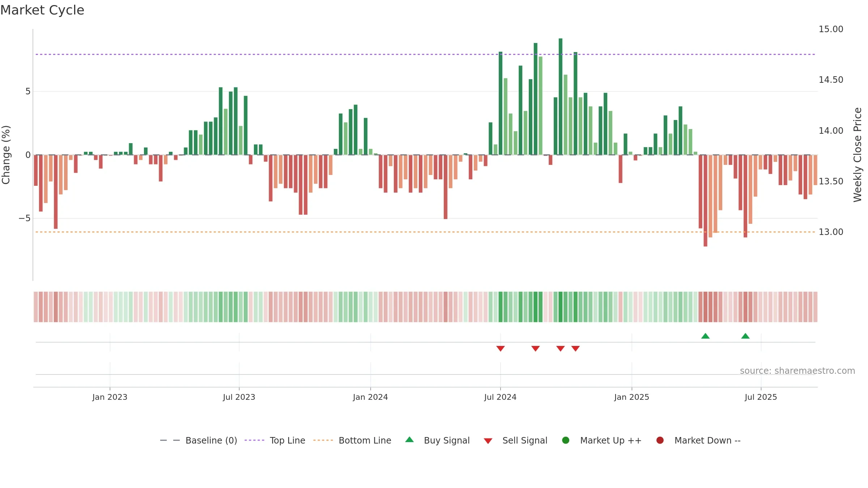Select the fourth sell signal marker near Oct 2024
This screenshot has height=488, width=868.
(x=576, y=348)
